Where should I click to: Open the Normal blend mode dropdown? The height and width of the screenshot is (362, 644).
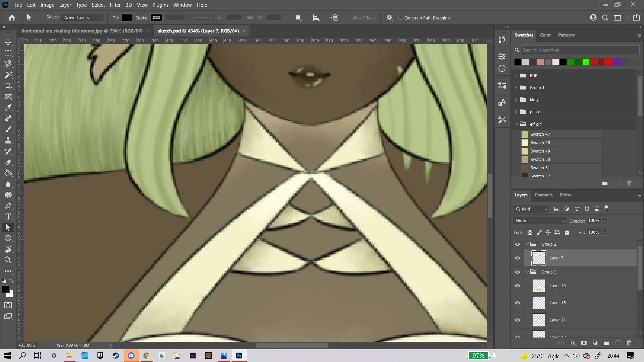coord(540,221)
